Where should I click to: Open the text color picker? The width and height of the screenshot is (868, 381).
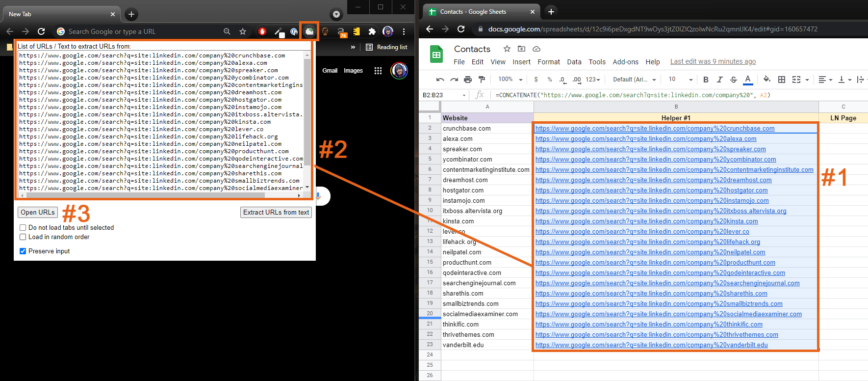(x=748, y=80)
